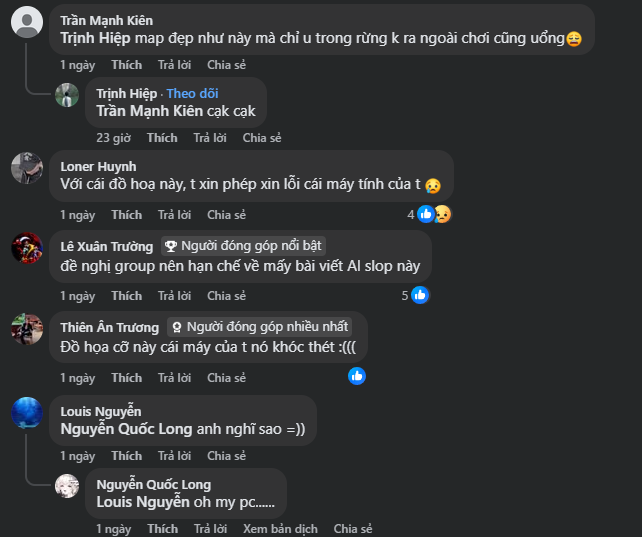This screenshot has height=537, width=642.
Task: Open Nguyễn Quốc Long mention in Louis Nguyễn's comment
Action: (x=123, y=429)
